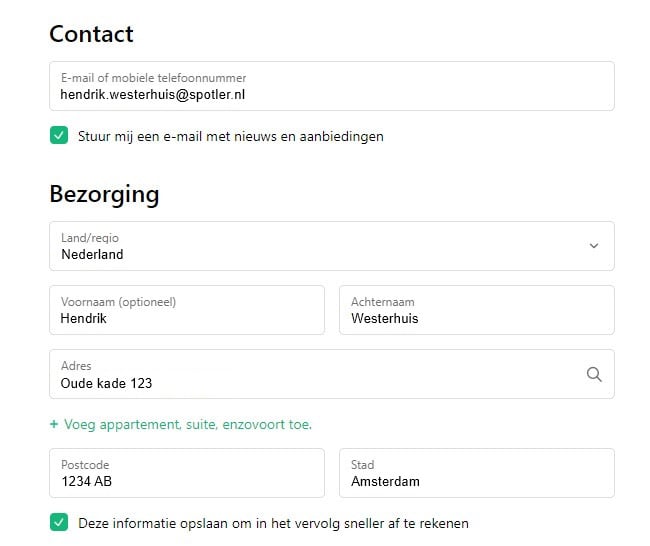The image size is (650, 546).
Task: Click the Bezorging section heading
Action: click(104, 193)
